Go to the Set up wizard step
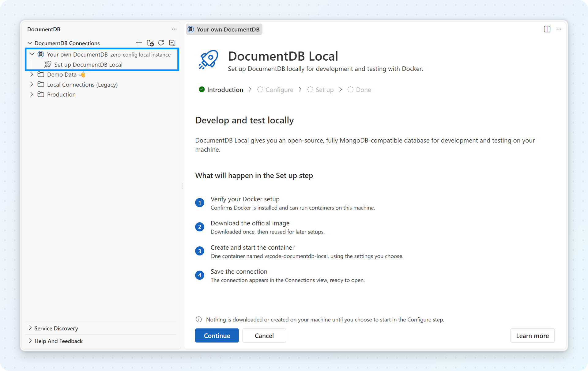This screenshot has width=588, height=371. coord(320,89)
